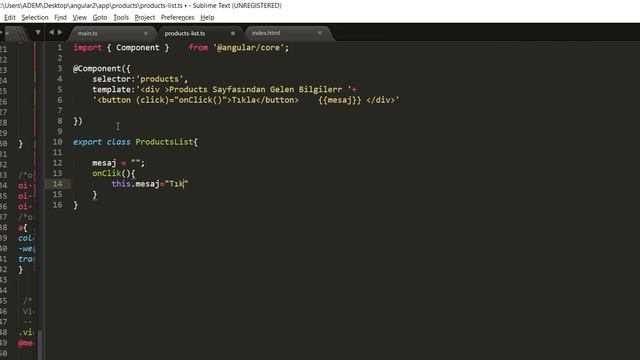Click closing brace on line 15

(95, 195)
